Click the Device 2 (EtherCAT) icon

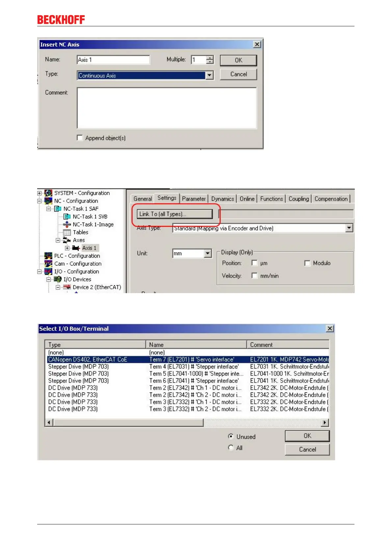[x=67, y=287]
